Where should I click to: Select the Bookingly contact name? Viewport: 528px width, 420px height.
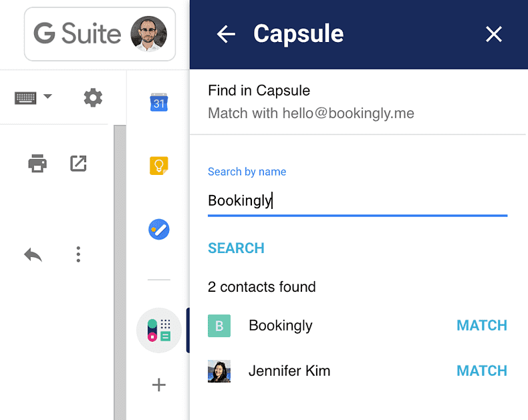coord(281,325)
